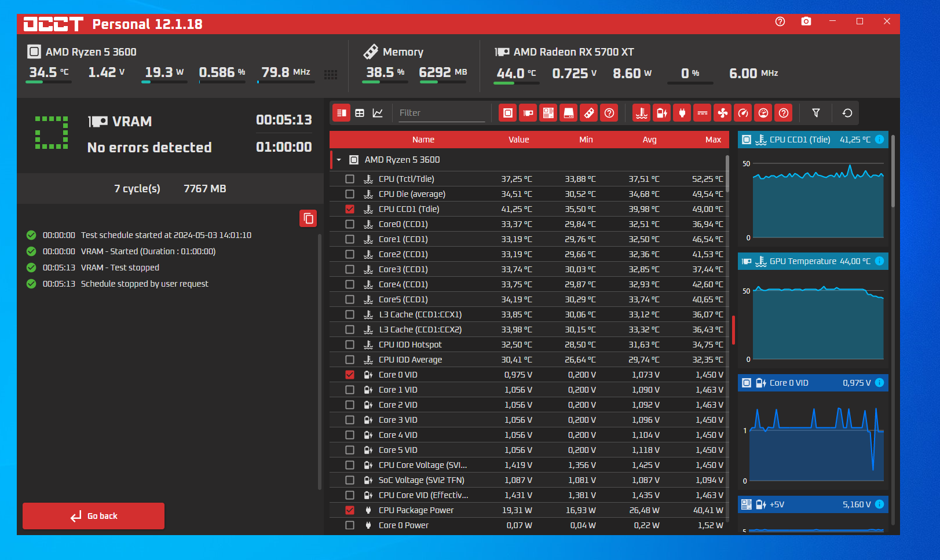Open the help icon in the title bar
The image size is (940, 560).
[x=780, y=21]
